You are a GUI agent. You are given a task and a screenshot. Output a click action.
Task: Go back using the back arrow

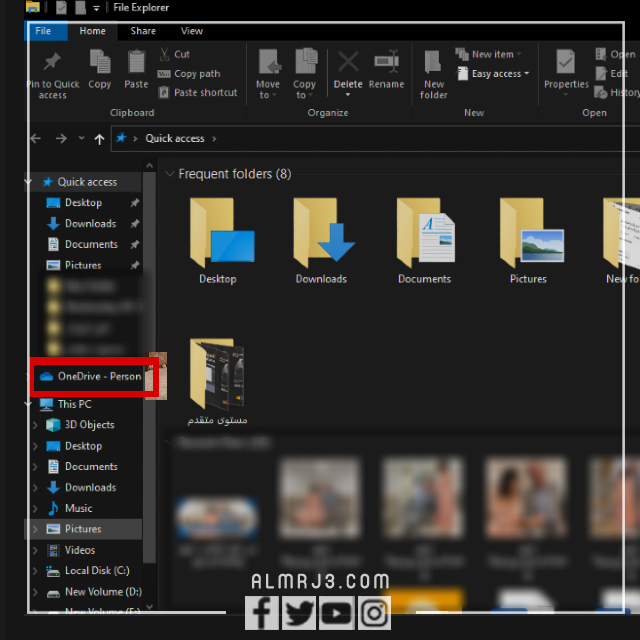point(36,139)
